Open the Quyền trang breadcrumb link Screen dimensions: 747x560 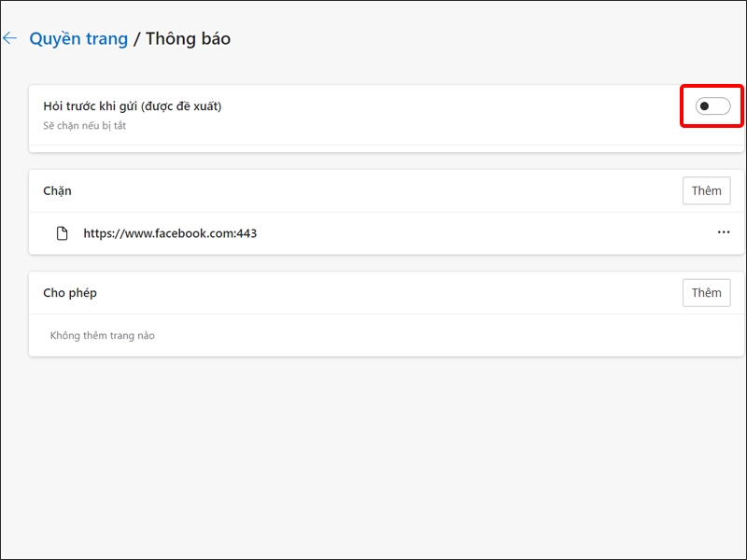click(x=78, y=39)
